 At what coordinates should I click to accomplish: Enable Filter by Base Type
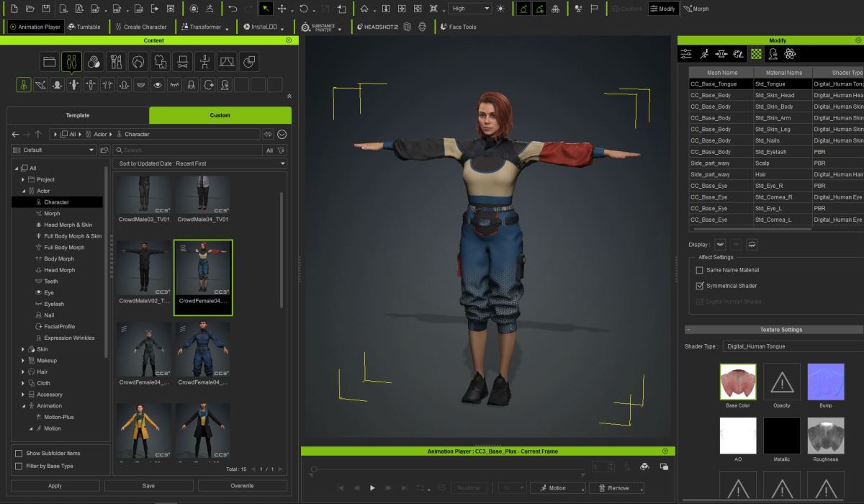19,466
